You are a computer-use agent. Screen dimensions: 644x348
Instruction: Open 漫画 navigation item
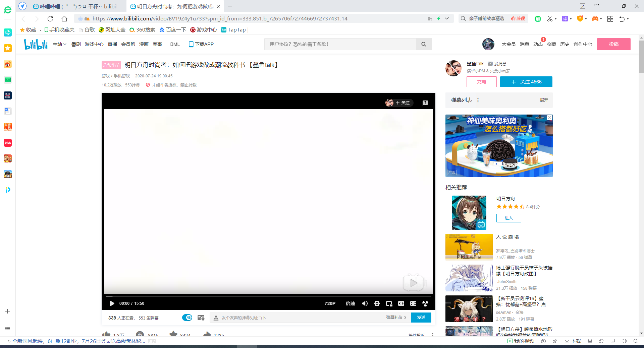click(144, 44)
